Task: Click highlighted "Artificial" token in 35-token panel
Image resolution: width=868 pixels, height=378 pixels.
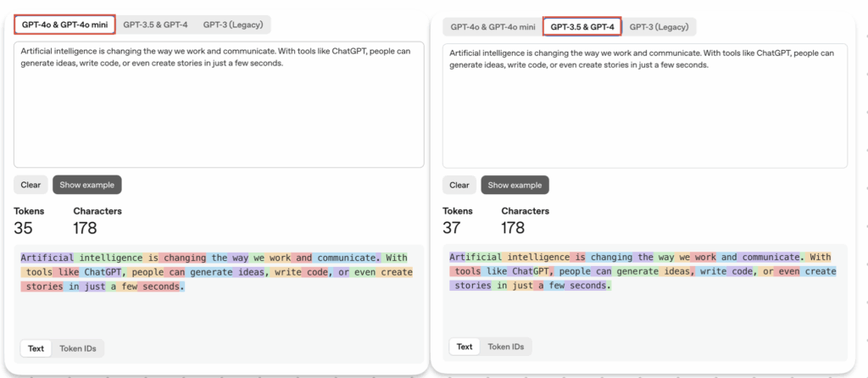Action: 47,258
